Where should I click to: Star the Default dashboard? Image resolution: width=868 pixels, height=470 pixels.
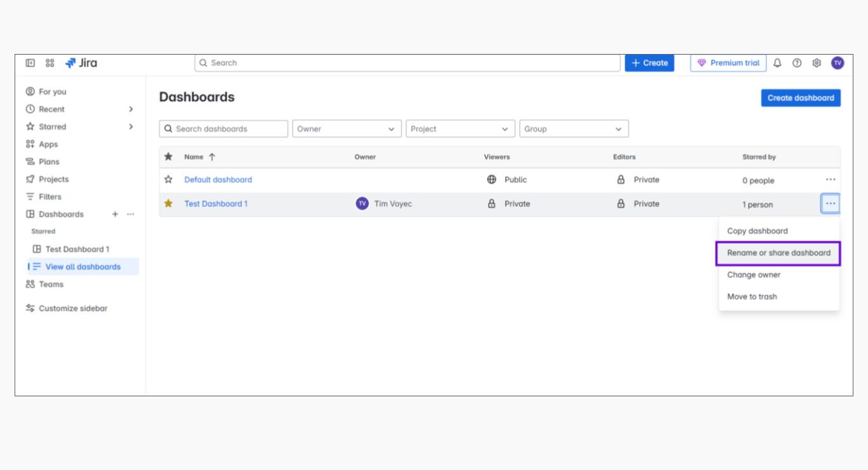[x=168, y=180]
